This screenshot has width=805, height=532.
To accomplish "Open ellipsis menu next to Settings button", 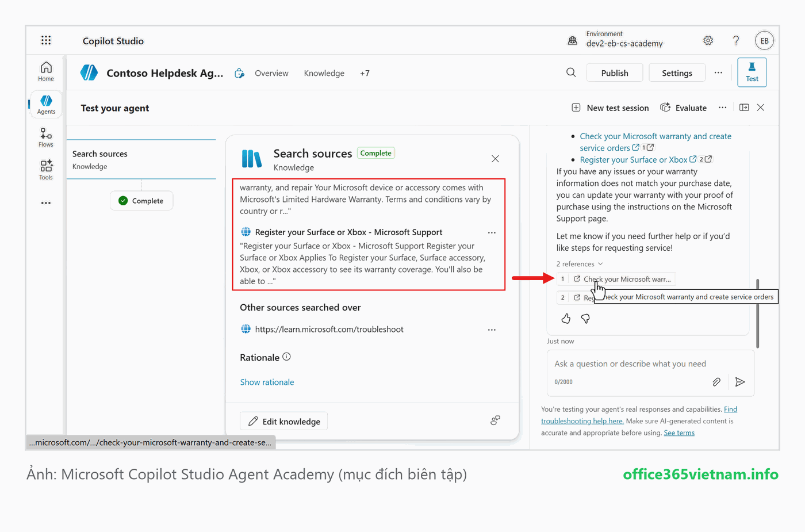I will [x=718, y=72].
